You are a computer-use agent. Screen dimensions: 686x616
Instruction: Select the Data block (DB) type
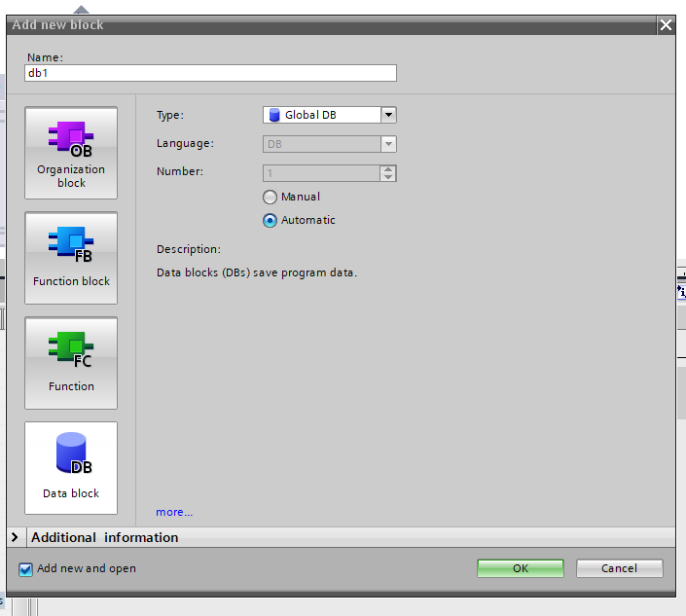coord(71,468)
